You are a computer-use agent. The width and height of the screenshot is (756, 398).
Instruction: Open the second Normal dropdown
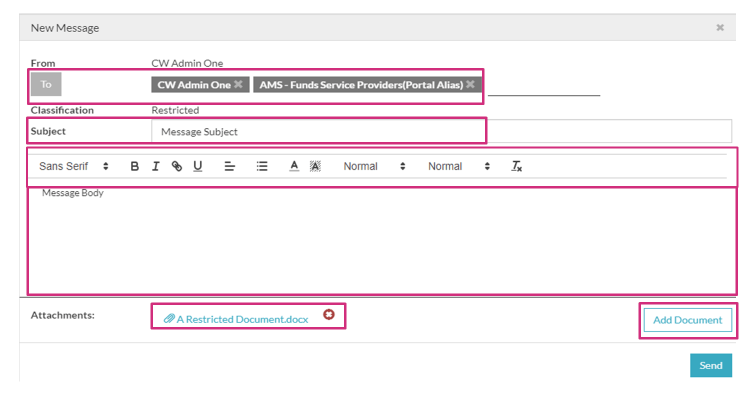pos(459,166)
